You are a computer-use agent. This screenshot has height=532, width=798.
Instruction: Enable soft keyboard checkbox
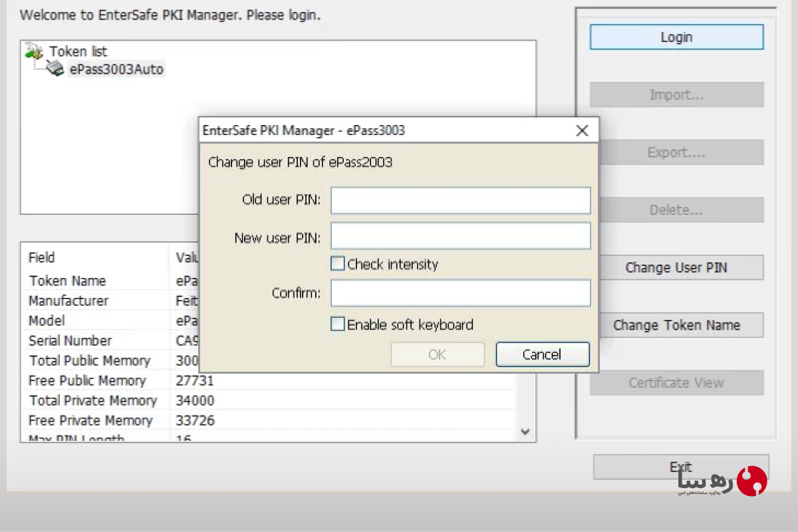tap(338, 325)
